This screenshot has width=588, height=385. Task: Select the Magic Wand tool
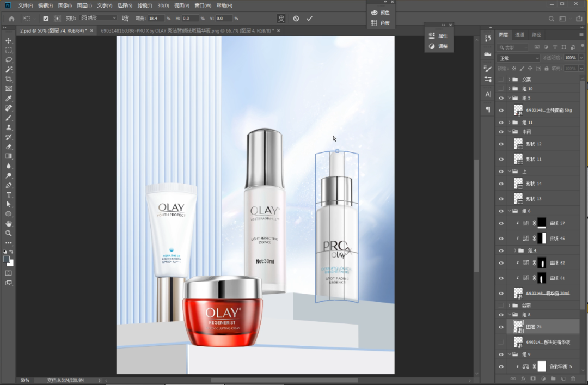(x=8, y=69)
